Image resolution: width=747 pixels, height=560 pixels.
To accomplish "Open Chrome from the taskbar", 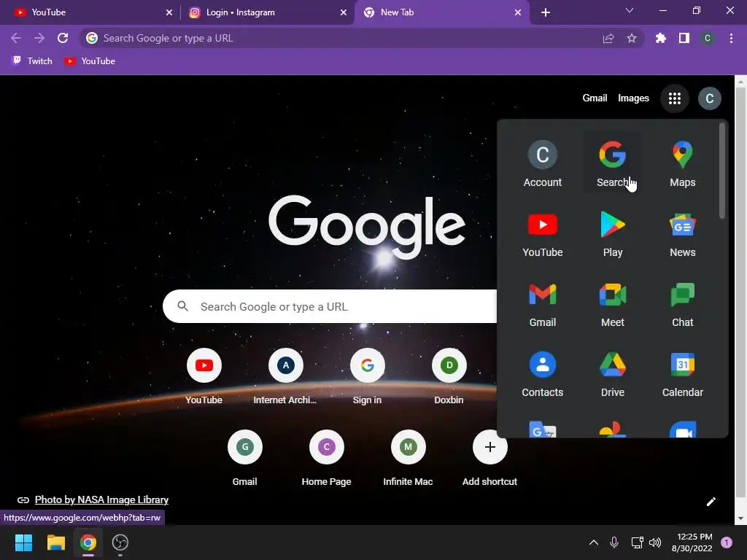I will click(x=88, y=542).
